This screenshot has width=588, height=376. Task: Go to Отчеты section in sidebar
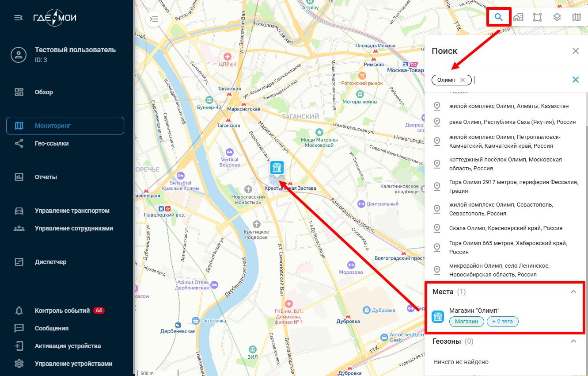point(46,177)
